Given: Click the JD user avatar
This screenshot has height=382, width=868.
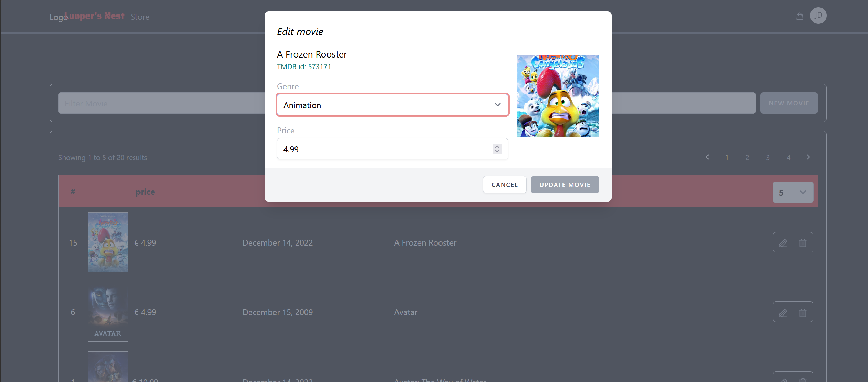Looking at the screenshot, I should pos(818,16).
